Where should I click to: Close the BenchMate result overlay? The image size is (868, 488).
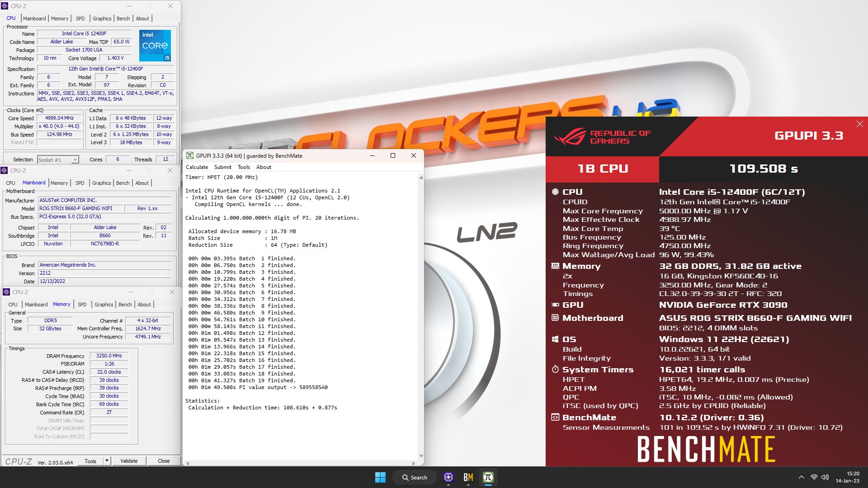(x=859, y=124)
